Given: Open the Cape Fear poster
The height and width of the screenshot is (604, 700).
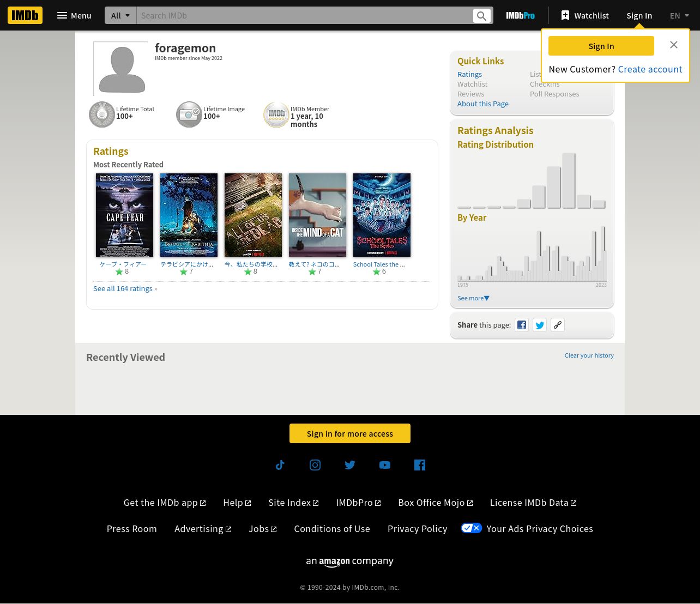Looking at the screenshot, I should point(124,215).
